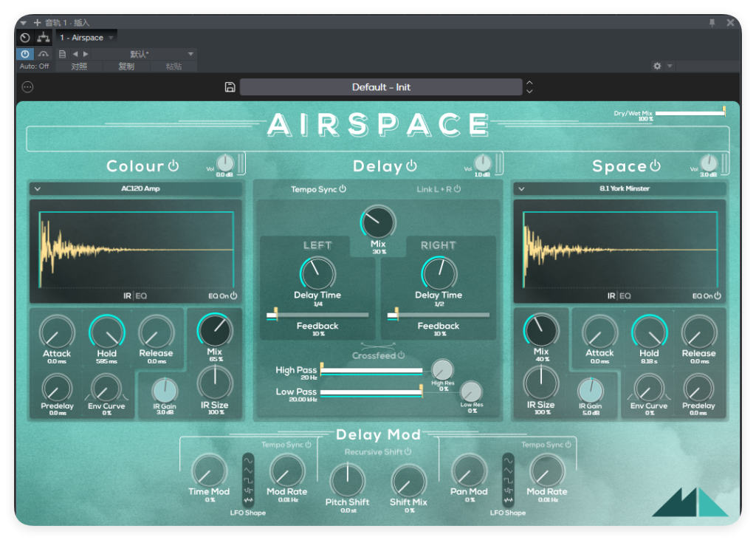Toggle Link L+R in Delay section
756x540 pixels.
[x=457, y=188]
